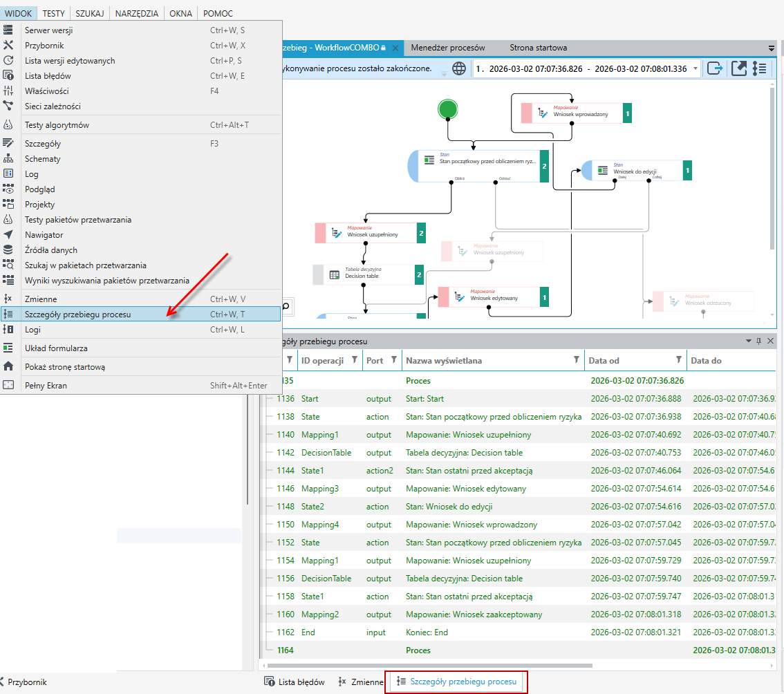Switch to the Menedżer procesów tab
Image resolution: width=784 pixels, height=694 pixels.
coord(448,48)
